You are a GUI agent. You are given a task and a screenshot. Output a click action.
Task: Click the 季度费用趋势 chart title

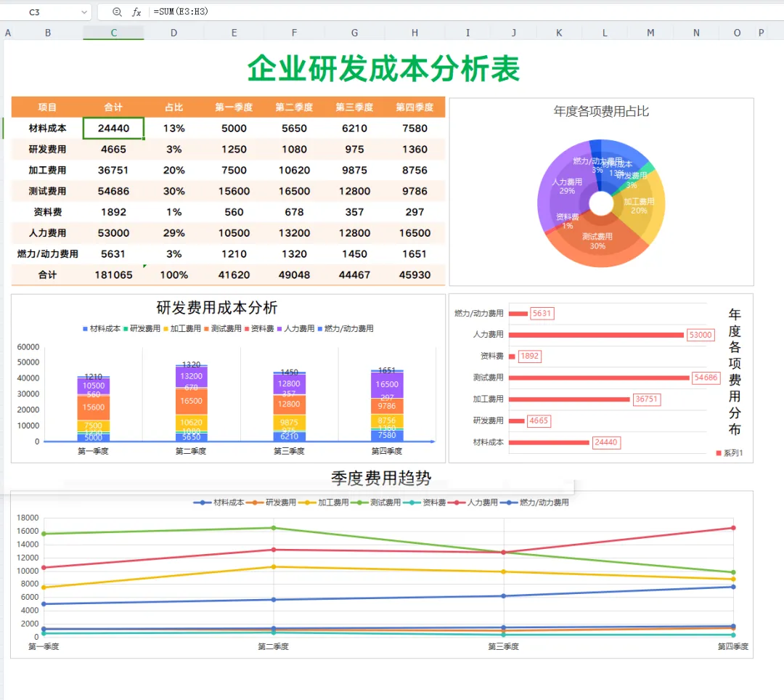(381, 478)
